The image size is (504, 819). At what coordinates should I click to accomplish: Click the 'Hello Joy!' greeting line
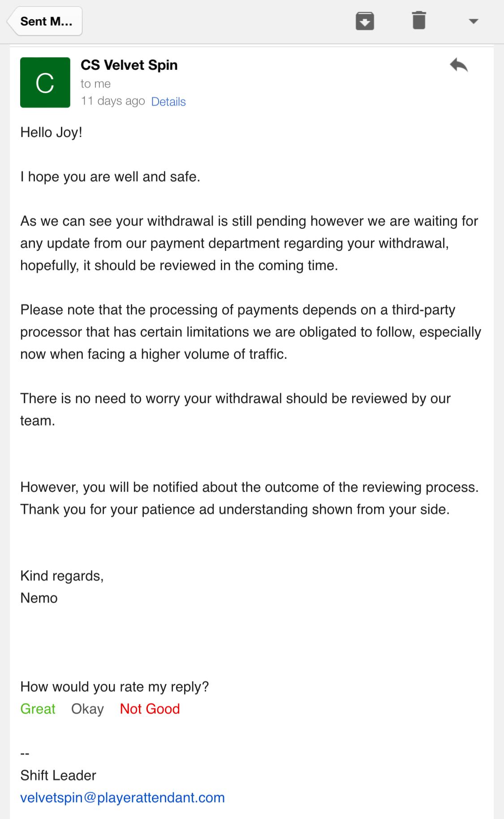(x=51, y=133)
